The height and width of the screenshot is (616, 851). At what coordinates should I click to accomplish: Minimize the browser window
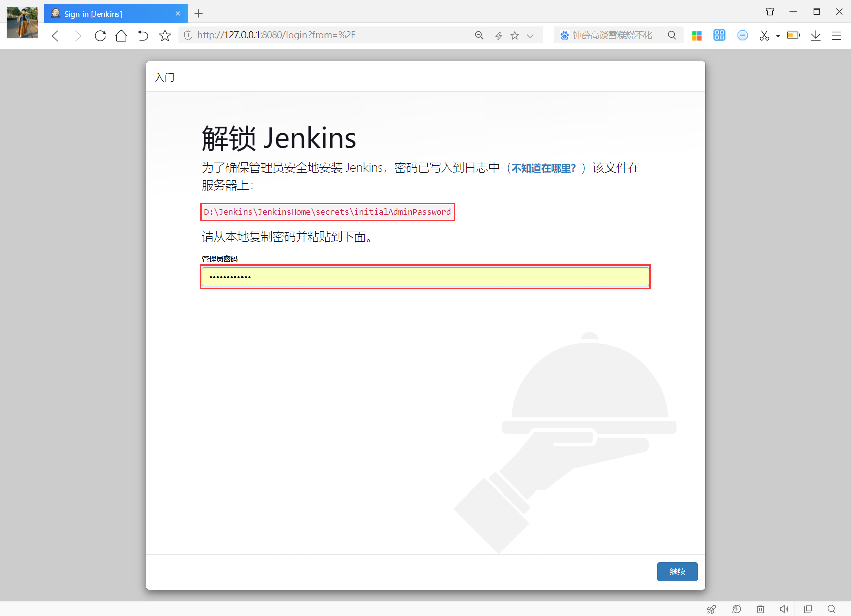click(793, 11)
